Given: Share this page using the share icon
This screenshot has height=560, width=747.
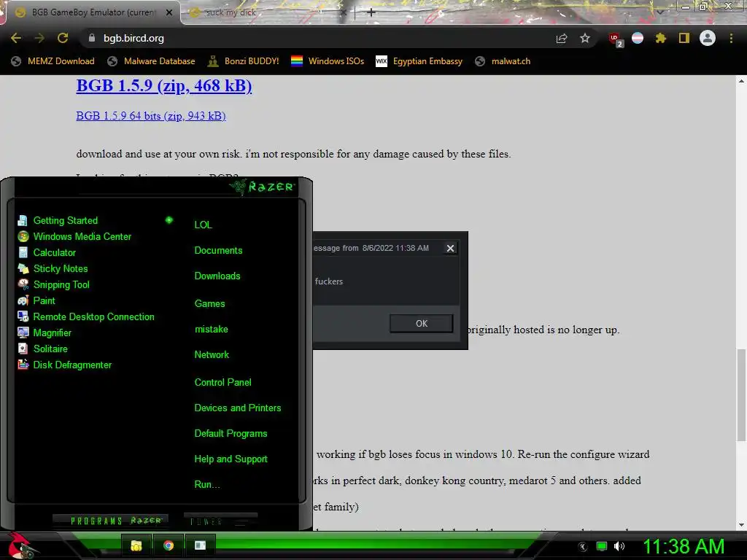Looking at the screenshot, I should [x=562, y=38].
